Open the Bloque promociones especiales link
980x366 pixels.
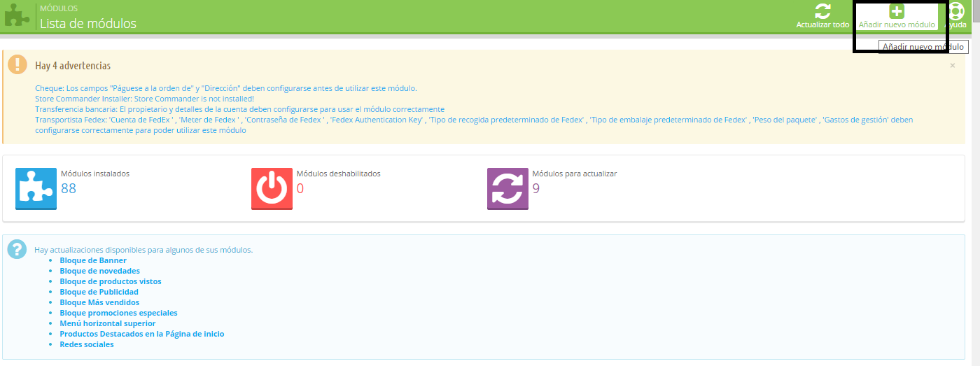click(x=118, y=313)
